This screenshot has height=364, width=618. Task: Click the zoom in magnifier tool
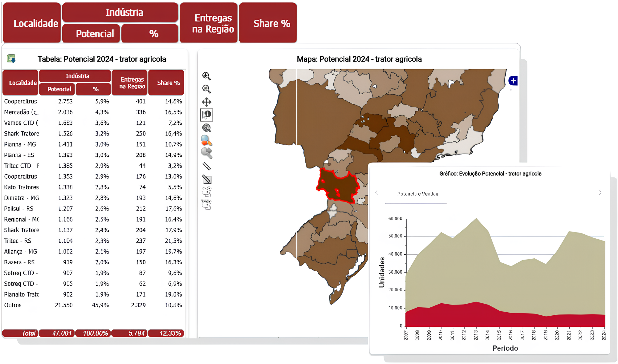tap(206, 76)
